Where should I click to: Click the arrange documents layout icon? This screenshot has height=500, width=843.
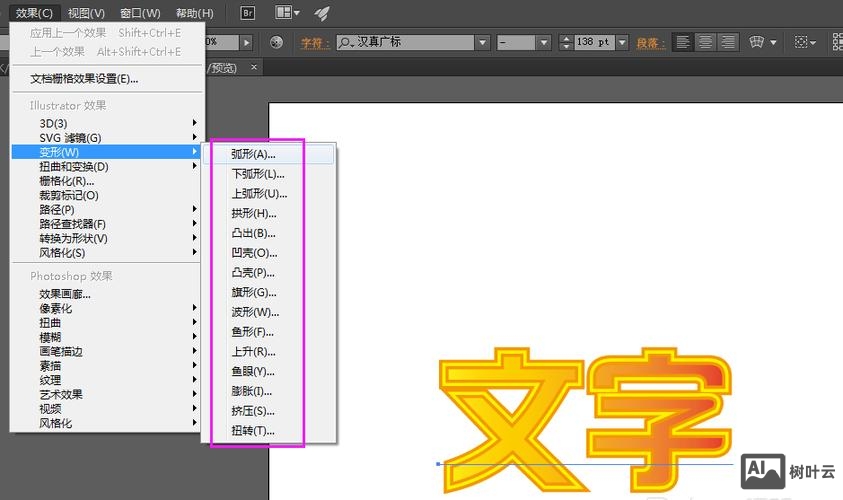click(286, 13)
